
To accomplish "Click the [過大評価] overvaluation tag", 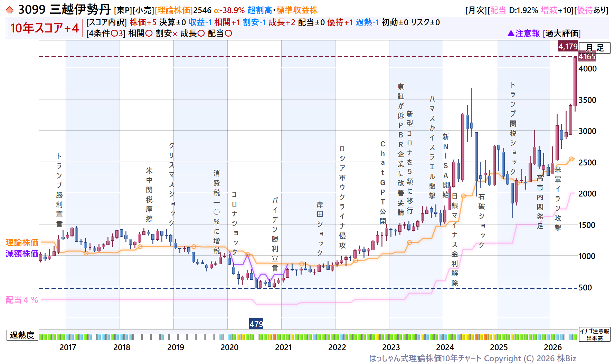I will [562, 33].
